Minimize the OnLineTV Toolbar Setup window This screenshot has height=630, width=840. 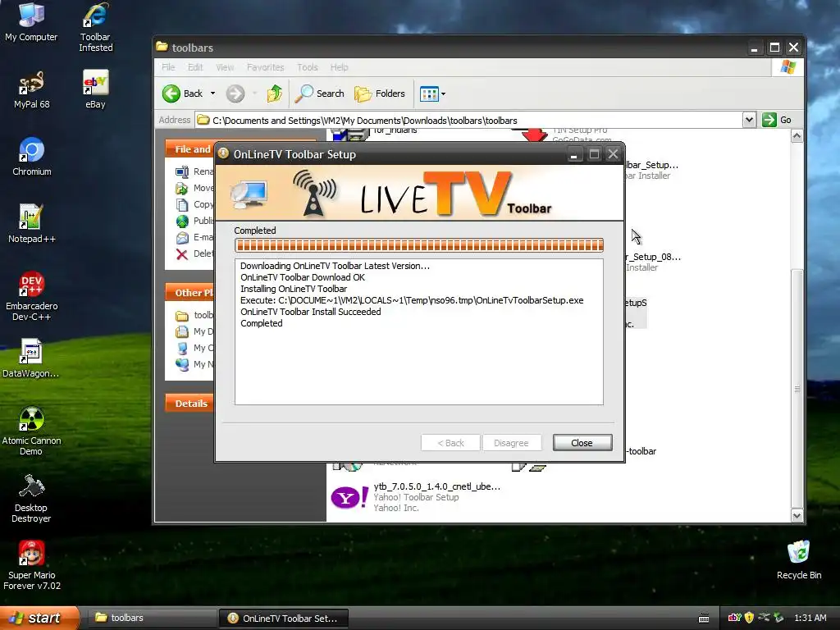(x=573, y=155)
